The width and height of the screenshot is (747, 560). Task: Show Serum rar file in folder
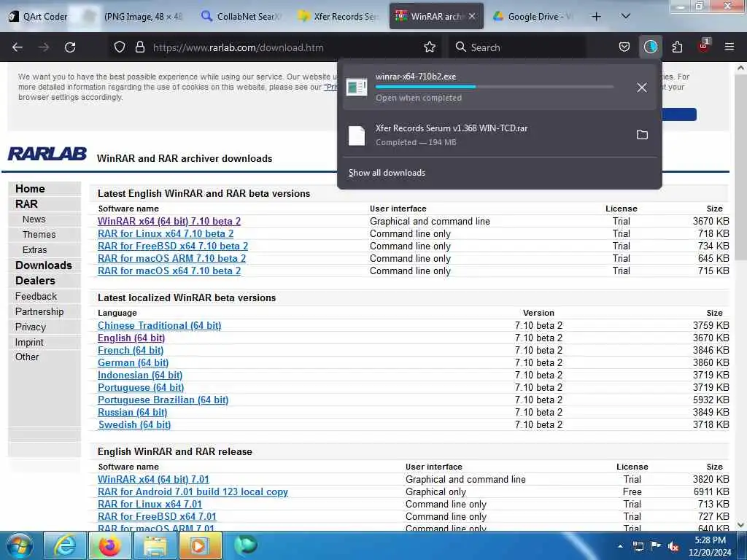(x=642, y=135)
